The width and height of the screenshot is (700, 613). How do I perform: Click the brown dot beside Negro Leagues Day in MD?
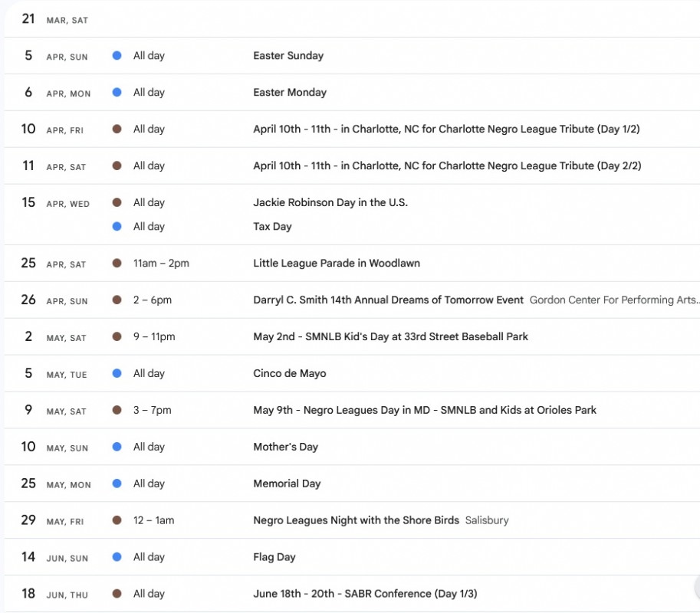(x=117, y=411)
